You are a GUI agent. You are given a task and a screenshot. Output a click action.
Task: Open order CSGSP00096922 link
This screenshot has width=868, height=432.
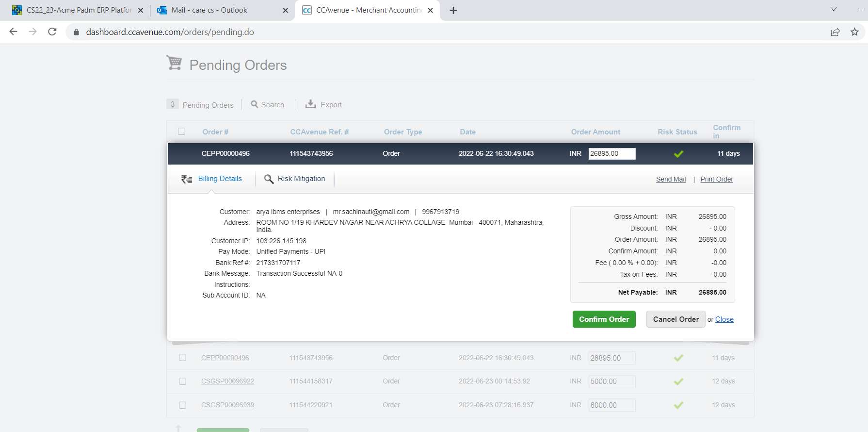point(227,381)
